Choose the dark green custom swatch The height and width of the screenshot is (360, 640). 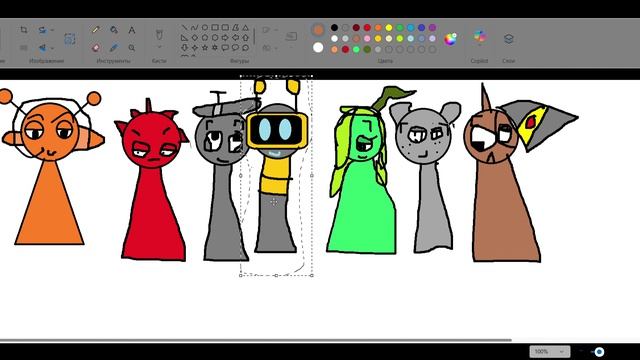(367, 49)
